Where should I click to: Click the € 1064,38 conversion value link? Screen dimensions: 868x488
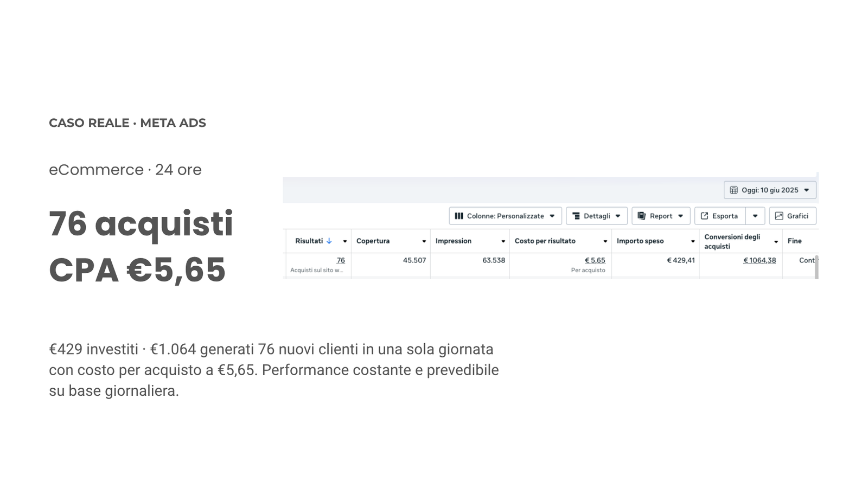pyautogui.click(x=759, y=260)
